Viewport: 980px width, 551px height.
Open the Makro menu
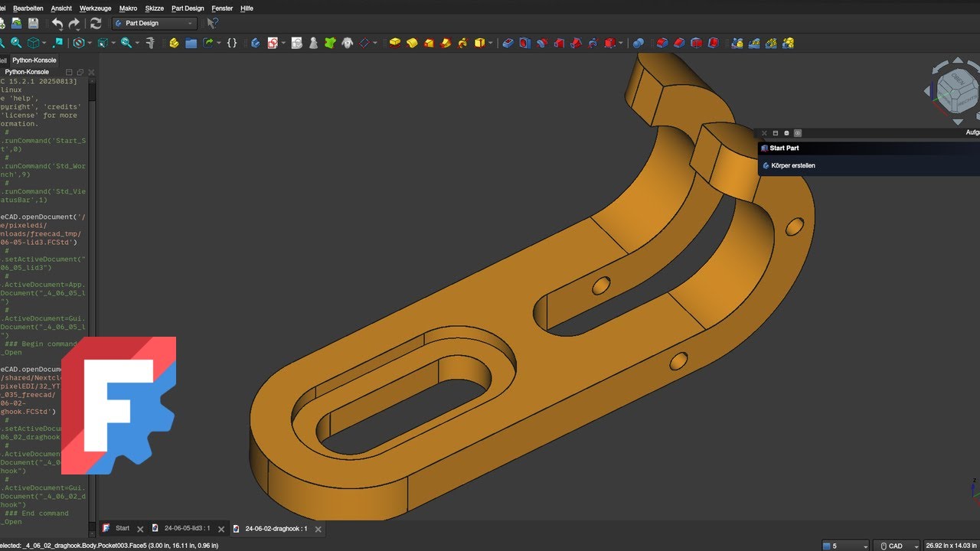(128, 8)
